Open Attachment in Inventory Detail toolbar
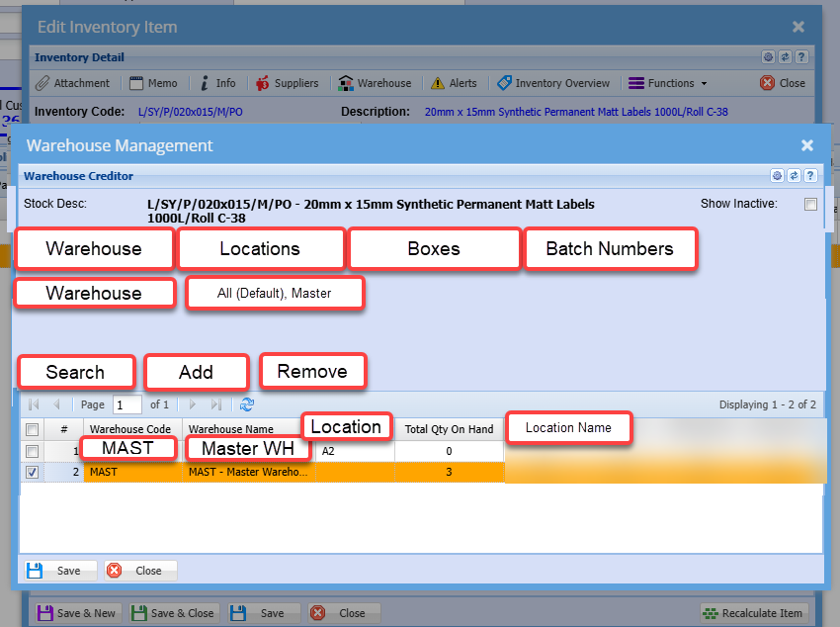840x627 pixels. [x=72, y=83]
